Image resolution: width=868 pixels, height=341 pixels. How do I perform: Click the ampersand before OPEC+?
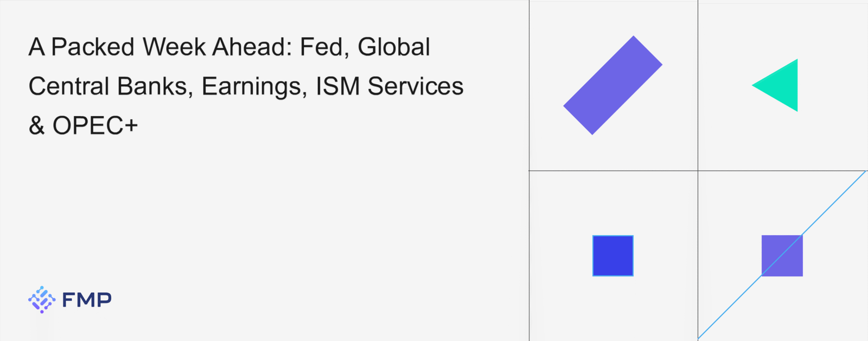point(36,126)
